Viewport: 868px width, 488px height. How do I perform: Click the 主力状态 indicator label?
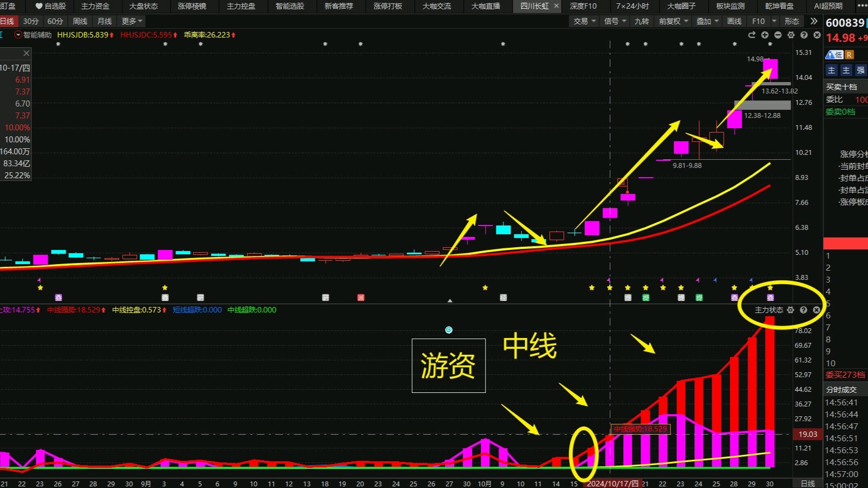click(x=769, y=310)
